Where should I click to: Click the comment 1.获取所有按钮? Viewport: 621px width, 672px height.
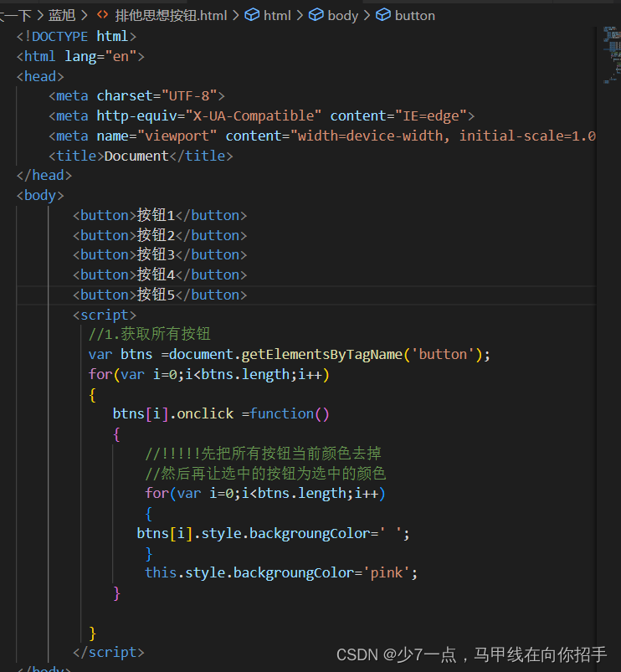[x=150, y=334]
